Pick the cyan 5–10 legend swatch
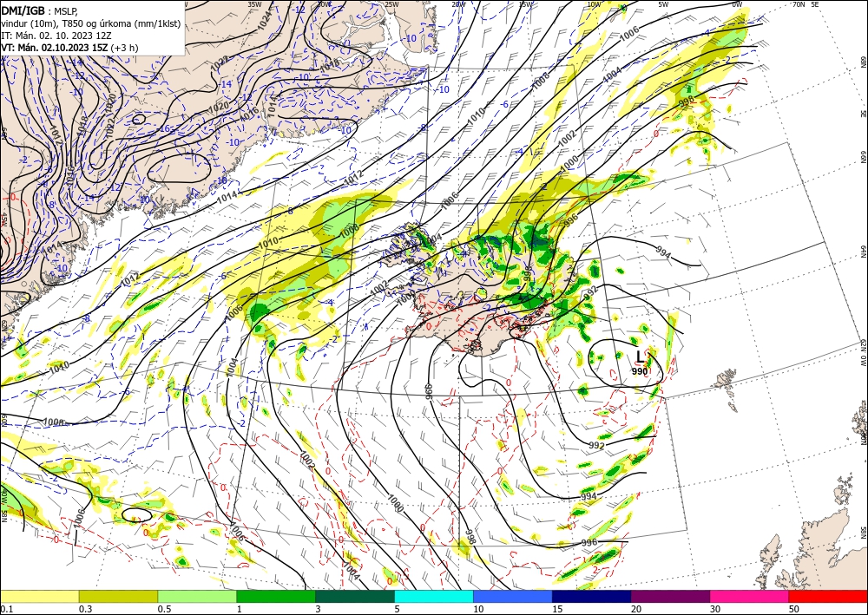 pyautogui.click(x=434, y=596)
